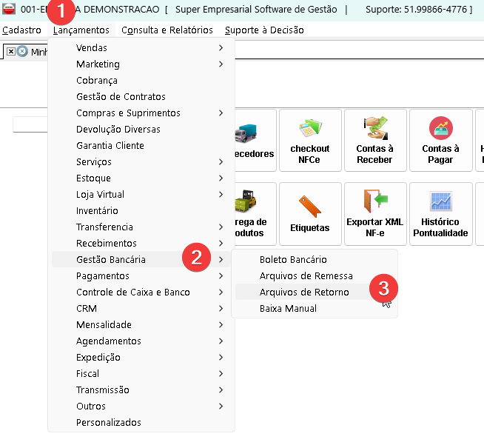The height and width of the screenshot is (448, 484).
Task: Open Suporte à Decisão menu
Action: pos(264,30)
